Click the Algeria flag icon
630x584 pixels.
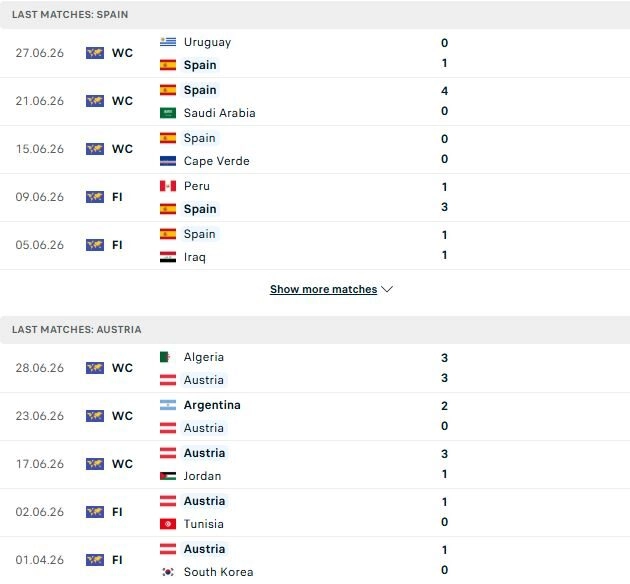coord(168,357)
